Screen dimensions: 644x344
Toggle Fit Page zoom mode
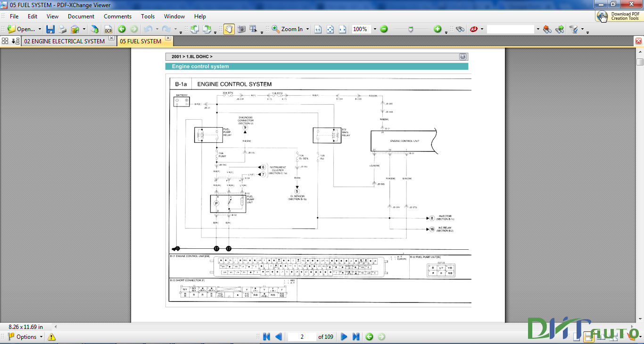pos(330,29)
